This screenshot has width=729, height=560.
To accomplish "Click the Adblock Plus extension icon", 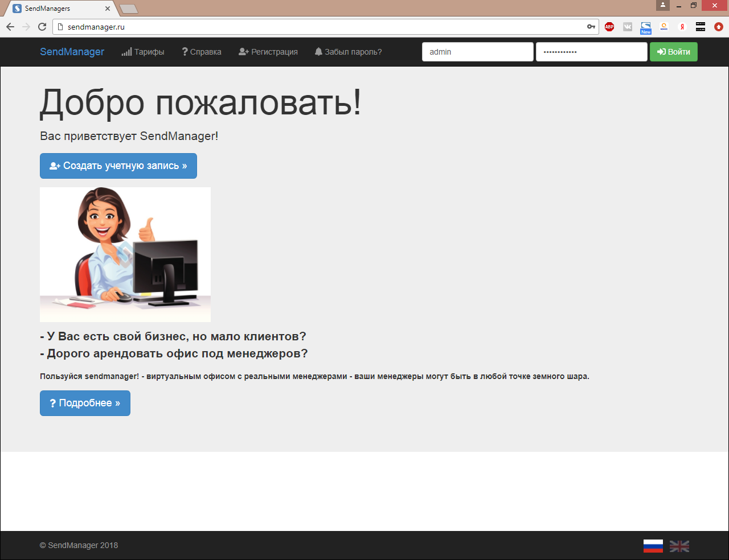I will tap(609, 27).
